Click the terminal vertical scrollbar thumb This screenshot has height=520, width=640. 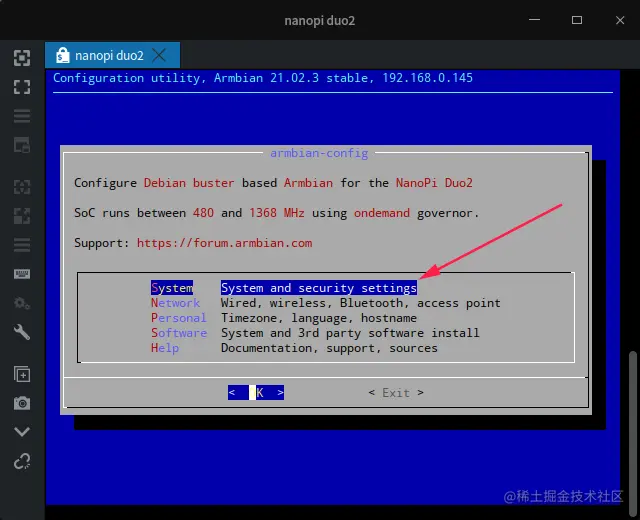pyautogui.click(x=633, y=433)
